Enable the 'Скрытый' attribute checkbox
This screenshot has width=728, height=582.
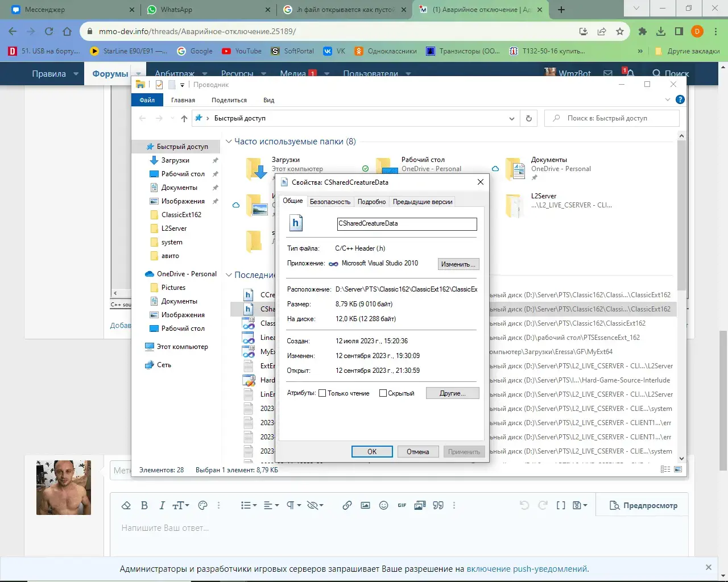coord(383,393)
